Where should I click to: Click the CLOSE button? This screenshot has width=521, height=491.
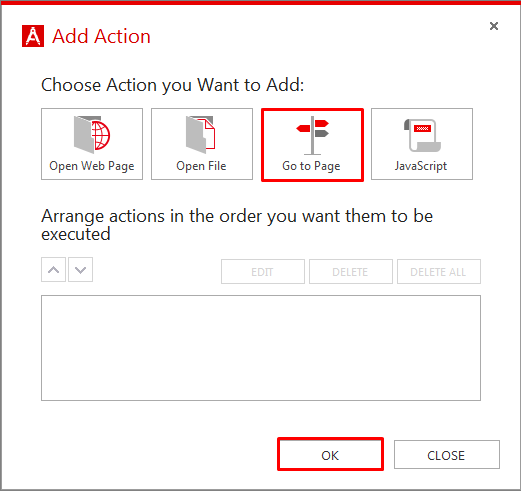point(447,455)
